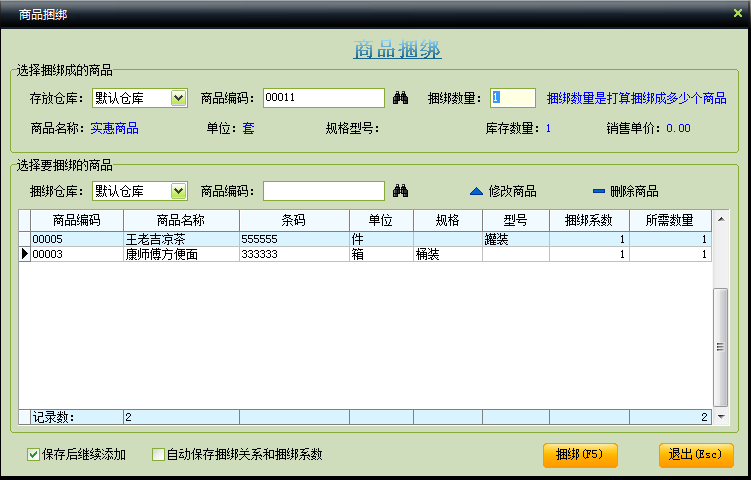The width and height of the screenshot is (751, 480).
Task: Click the 退出(Esc) button
Action: coord(696,454)
